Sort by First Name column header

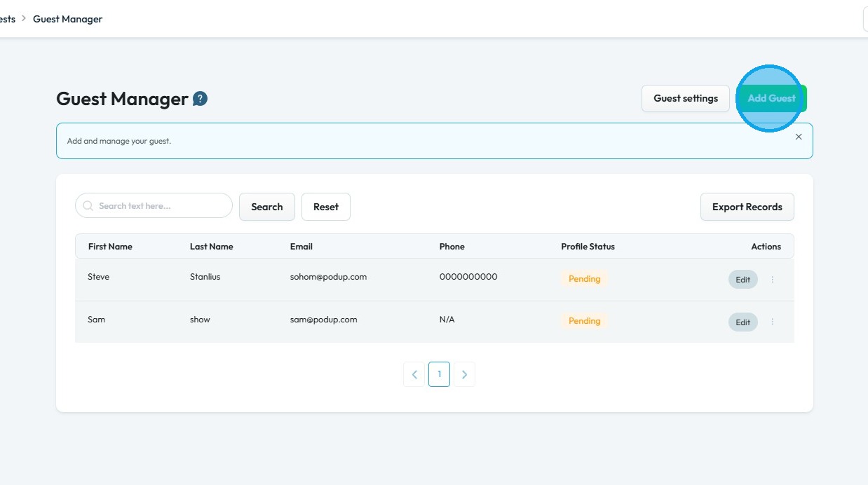point(110,247)
